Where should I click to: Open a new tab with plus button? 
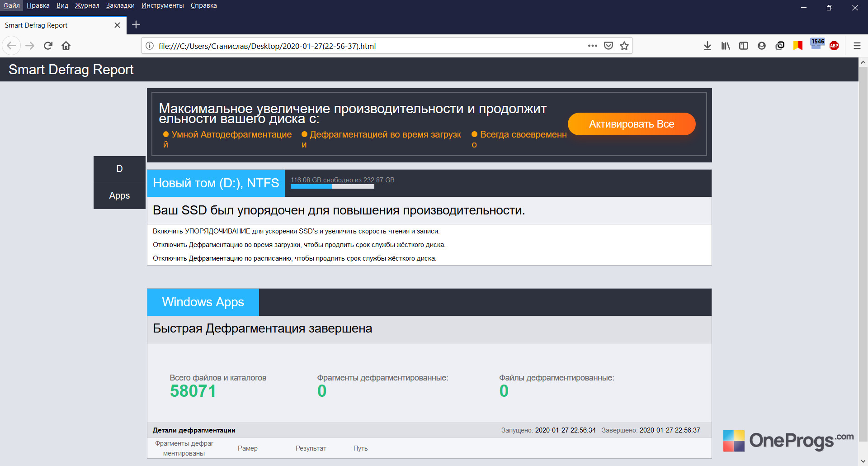tap(136, 25)
